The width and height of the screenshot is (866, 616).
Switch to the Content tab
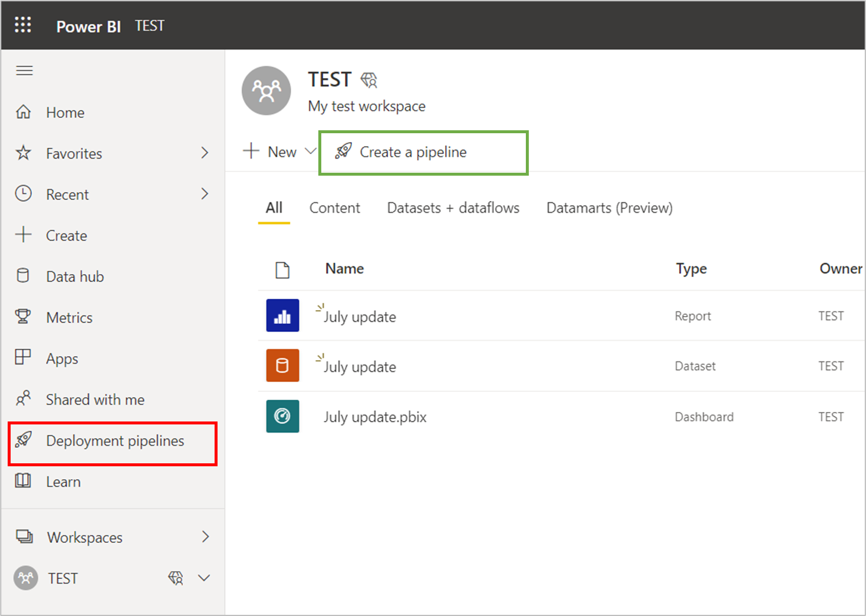point(334,207)
